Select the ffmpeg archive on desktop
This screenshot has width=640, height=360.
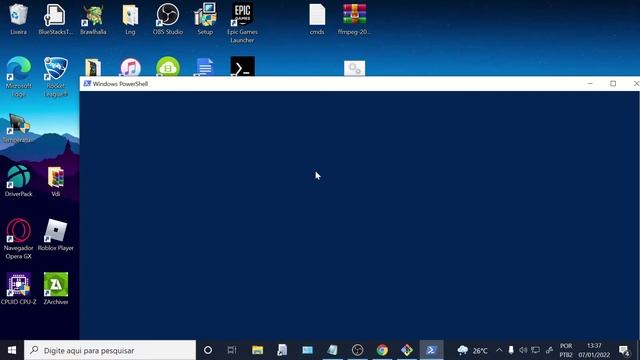click(354, 18)
